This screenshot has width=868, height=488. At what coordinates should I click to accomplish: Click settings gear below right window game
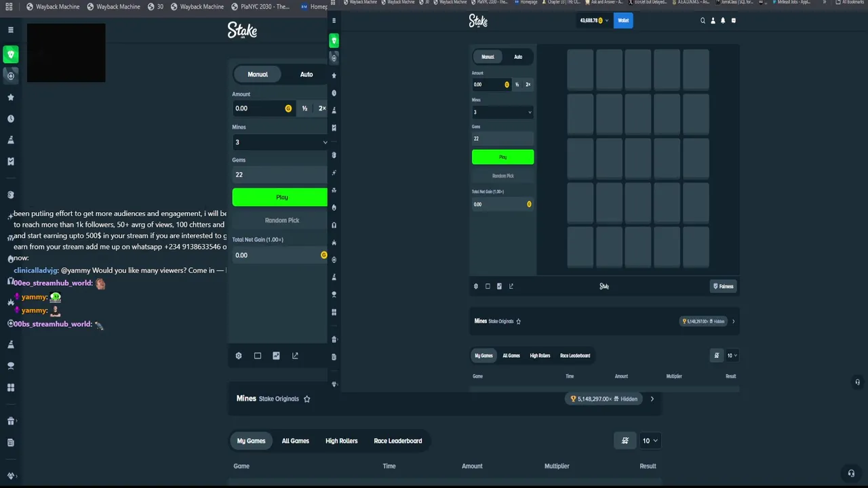coord(475,286)
